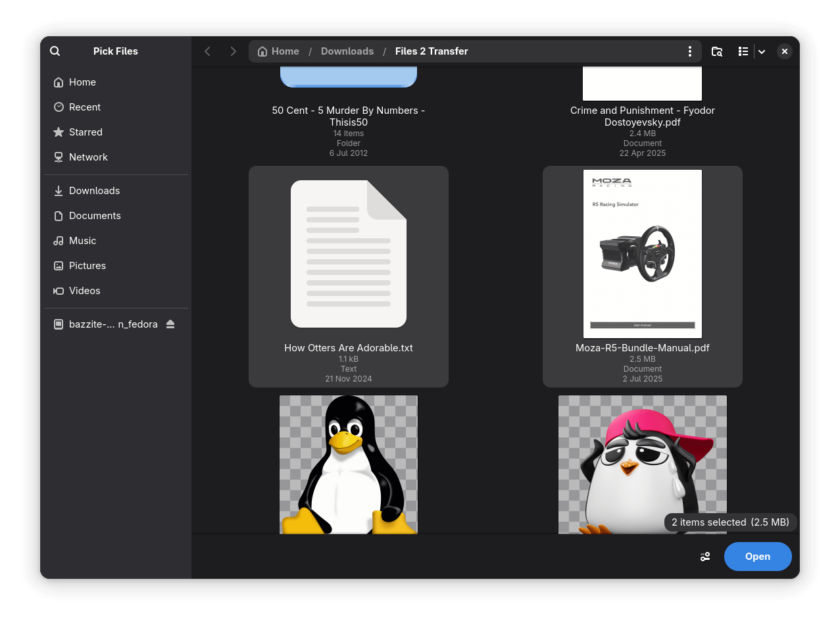
Task: Open the view sorting dropdown chevron
Action: click(x=761, y=51)
